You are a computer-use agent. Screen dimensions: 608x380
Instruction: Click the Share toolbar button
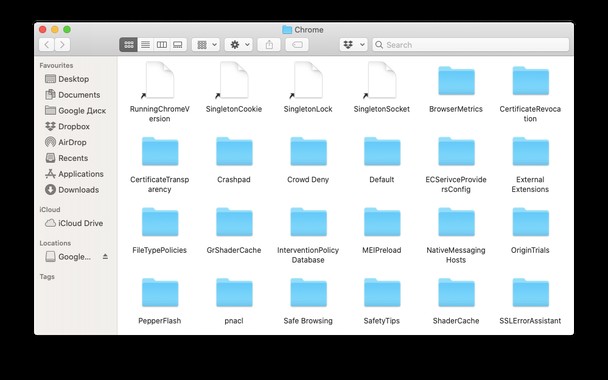pyautogui.click(x=269, y=45)
